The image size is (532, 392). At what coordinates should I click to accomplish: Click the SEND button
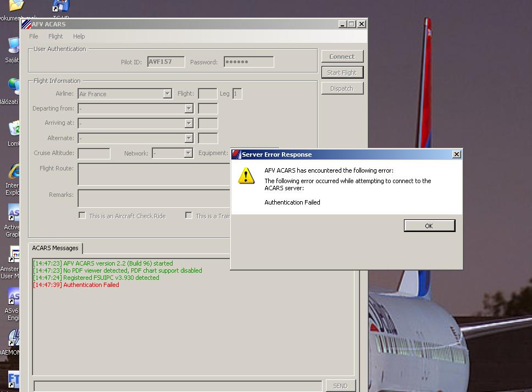tap(341, 386)
